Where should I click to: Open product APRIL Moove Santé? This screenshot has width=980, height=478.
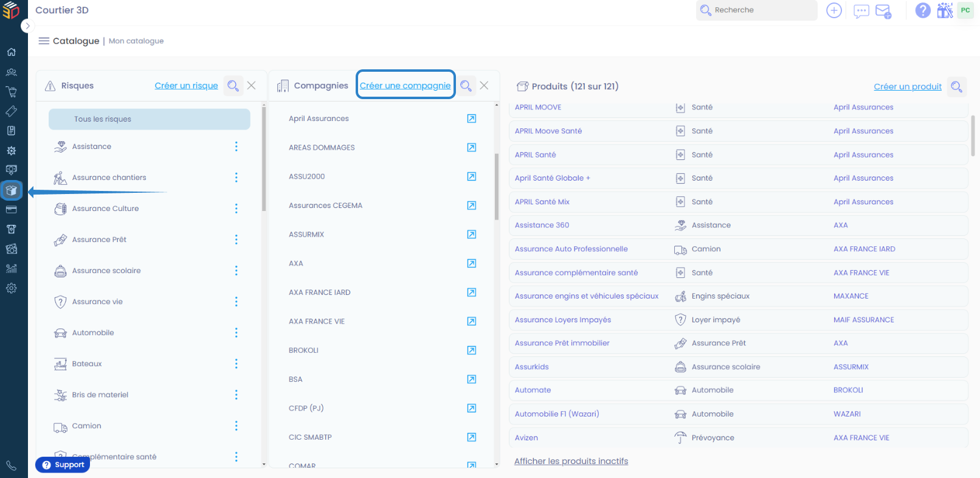tap(548, 131)
